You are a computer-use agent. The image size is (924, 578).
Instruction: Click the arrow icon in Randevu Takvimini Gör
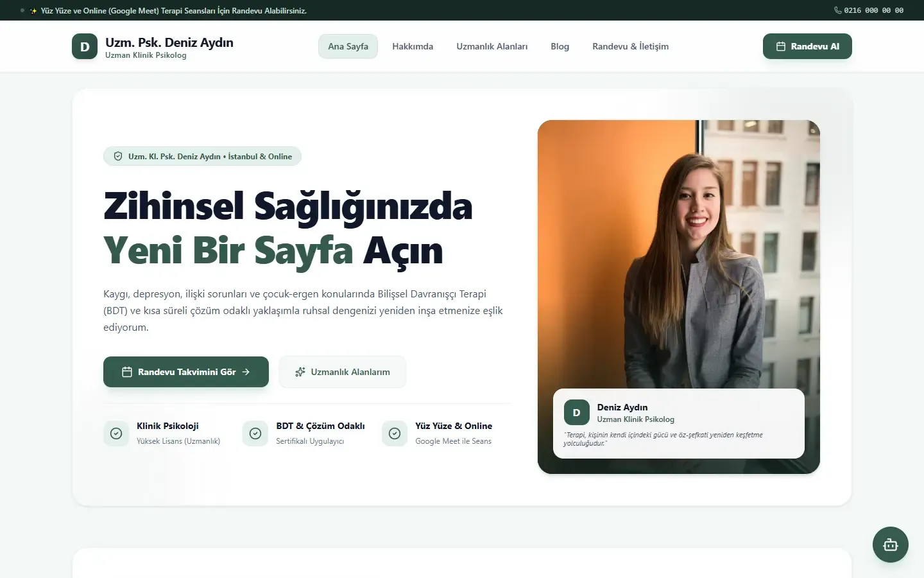(246, 372)
